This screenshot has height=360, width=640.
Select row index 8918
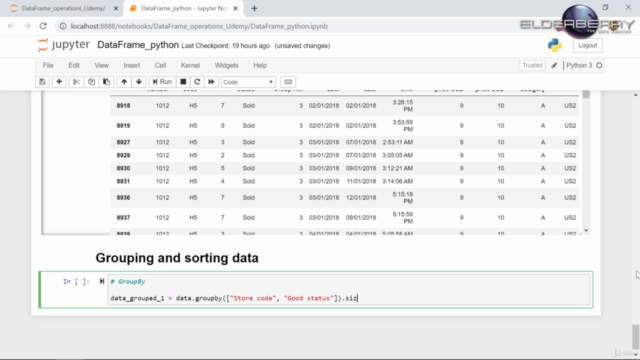click(123, 106)
